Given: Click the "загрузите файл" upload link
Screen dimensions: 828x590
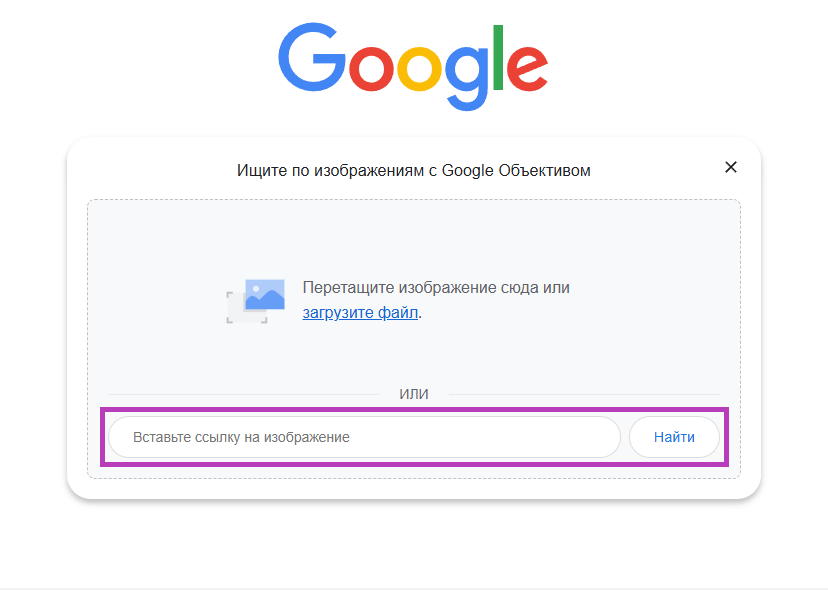Looking at the screenshot, I should pyautogui.click(x=361, y=313).
